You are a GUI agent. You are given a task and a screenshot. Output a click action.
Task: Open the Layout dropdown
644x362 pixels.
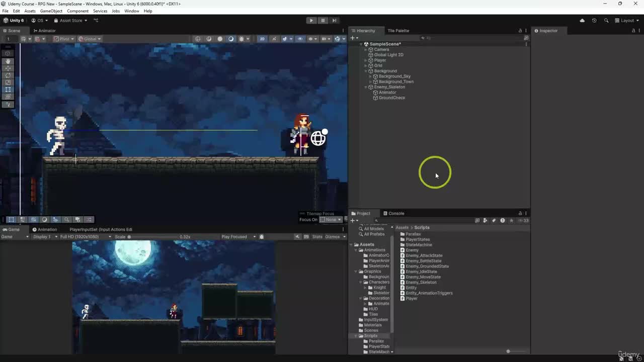[627, 21]
